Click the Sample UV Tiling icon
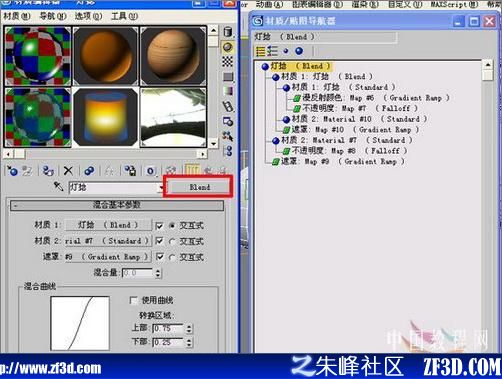The height and width of the screenshot is (379, 502). 228,77
